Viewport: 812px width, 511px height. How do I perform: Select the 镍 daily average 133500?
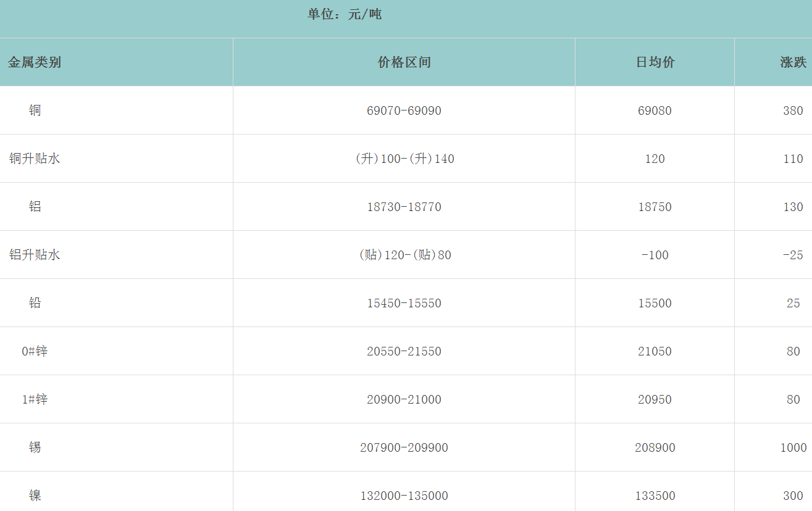tap(655, 496)
